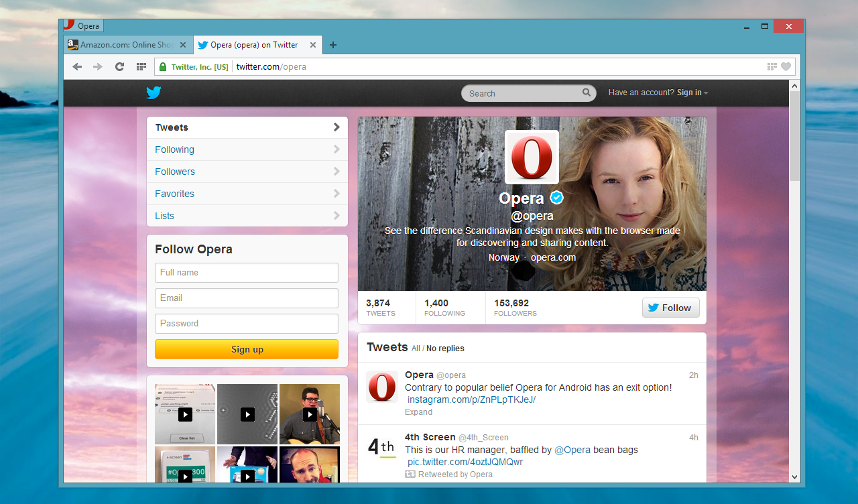858x504 pixels.
Task: Go forward with the forward arrow
Action: (x=98, y=66)
